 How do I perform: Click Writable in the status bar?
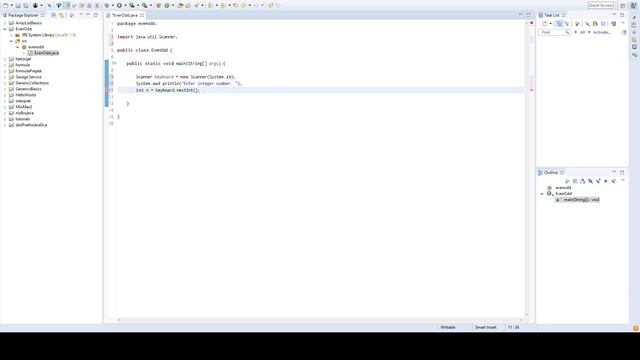click(x=448, y=327)
